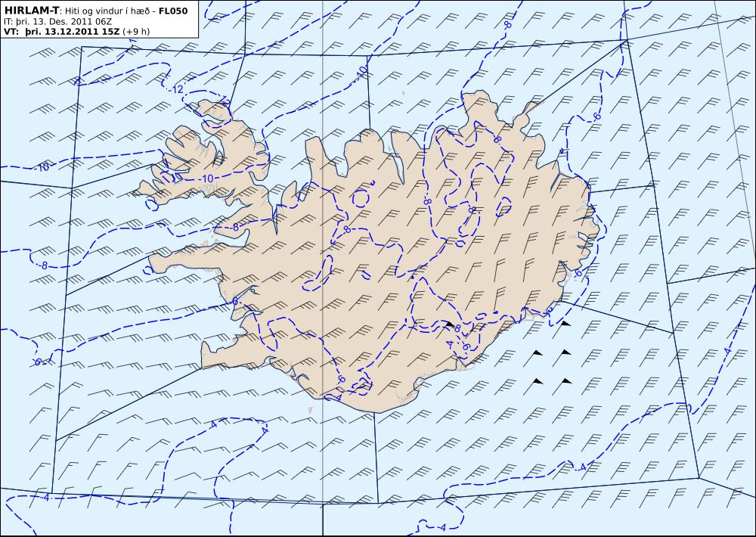This screenshot has height=537, width=756.
Task: Click the HIRLAM-T model title text
Action: 31,11
